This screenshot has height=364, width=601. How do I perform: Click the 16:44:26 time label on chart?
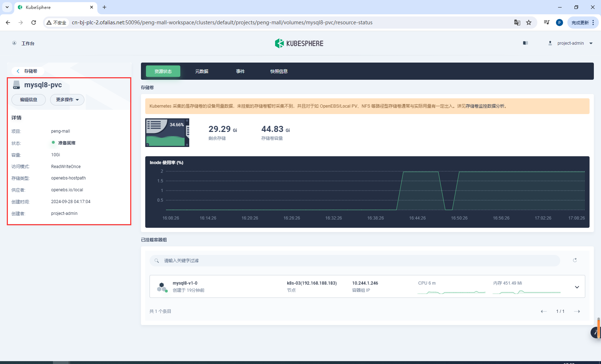click(417, 218)
